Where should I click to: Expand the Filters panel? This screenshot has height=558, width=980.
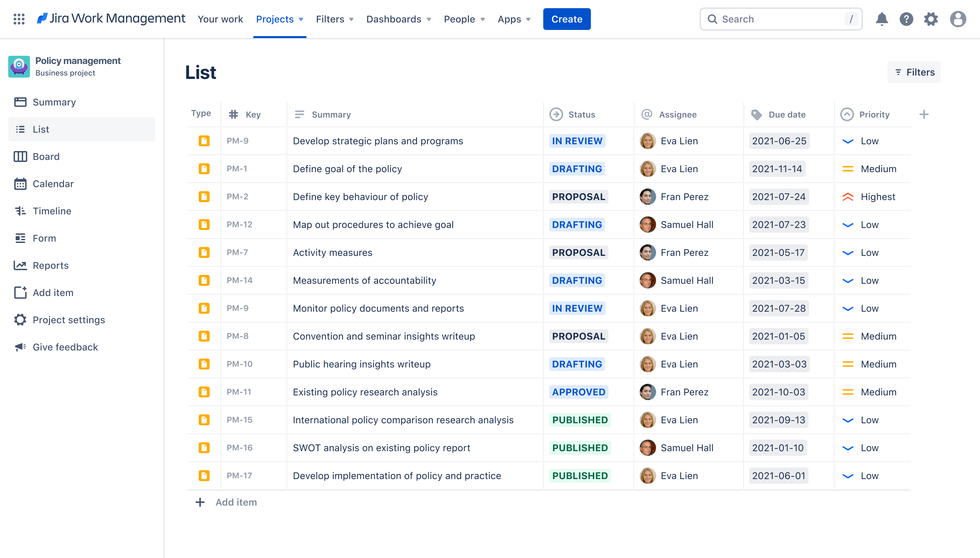tap(914, 72)
